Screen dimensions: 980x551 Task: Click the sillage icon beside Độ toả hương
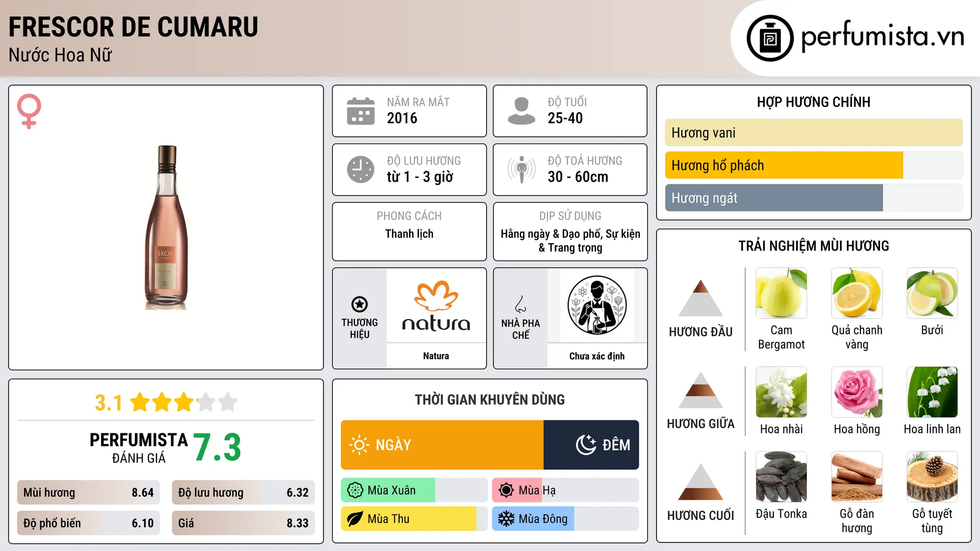pos(522,169)
